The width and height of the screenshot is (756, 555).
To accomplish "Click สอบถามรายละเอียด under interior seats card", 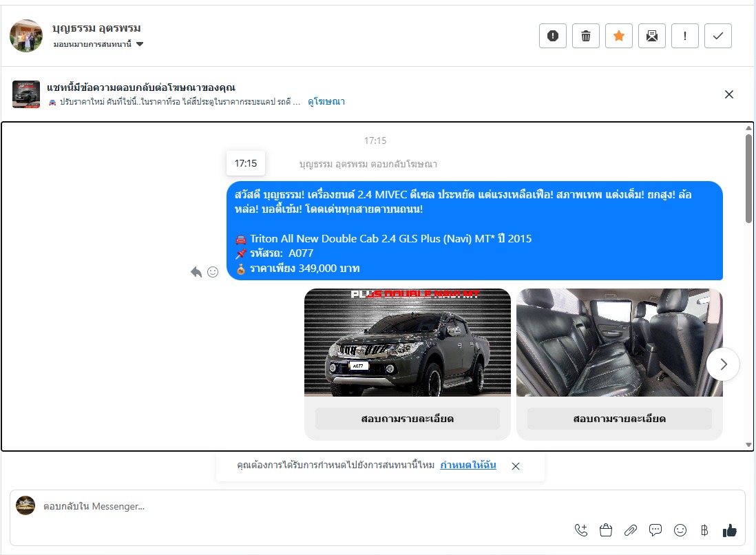I will (620, 419).
